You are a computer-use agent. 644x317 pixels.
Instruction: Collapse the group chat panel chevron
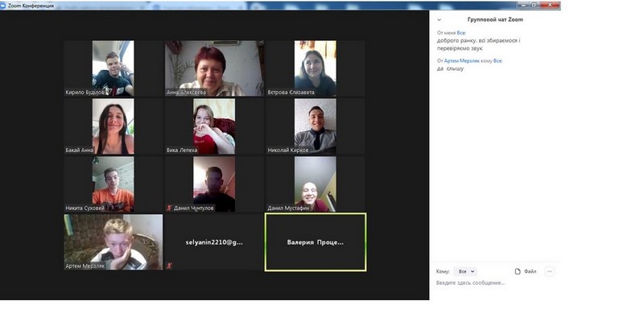439,19
